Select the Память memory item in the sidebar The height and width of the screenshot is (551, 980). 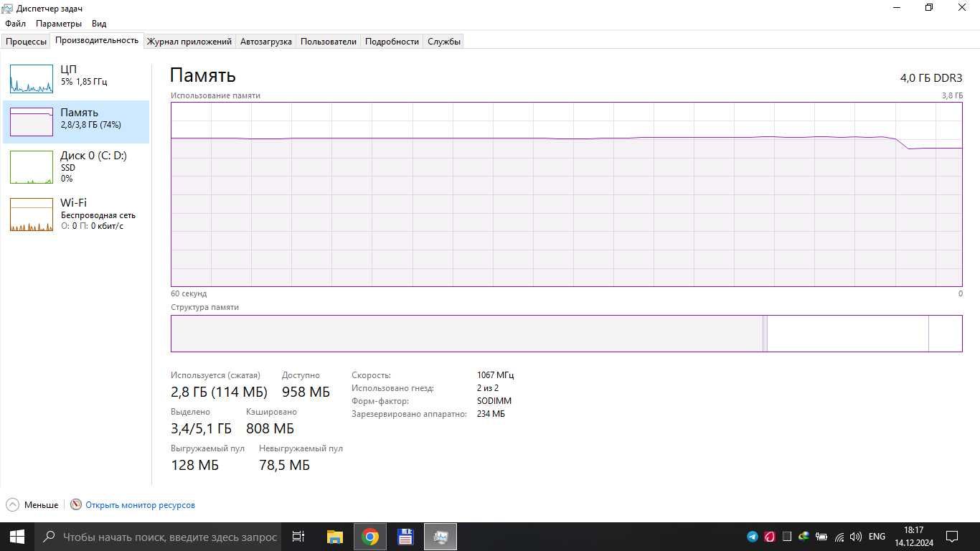click(76, 122)
